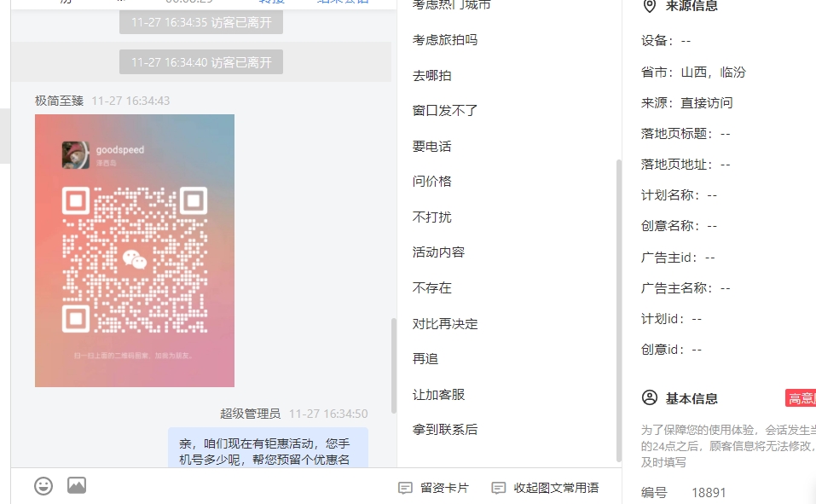Click the sender name 超级管理员
This screenshot has width=816, height=504.
pyautogui.click(x=250, y=414)
